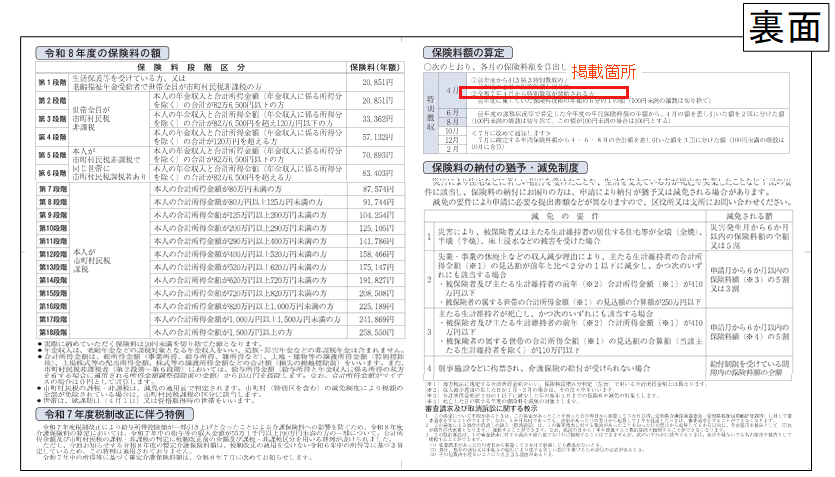Select the 第1段階 row label
The image size is (835, 477).
[x=52, y=83]
